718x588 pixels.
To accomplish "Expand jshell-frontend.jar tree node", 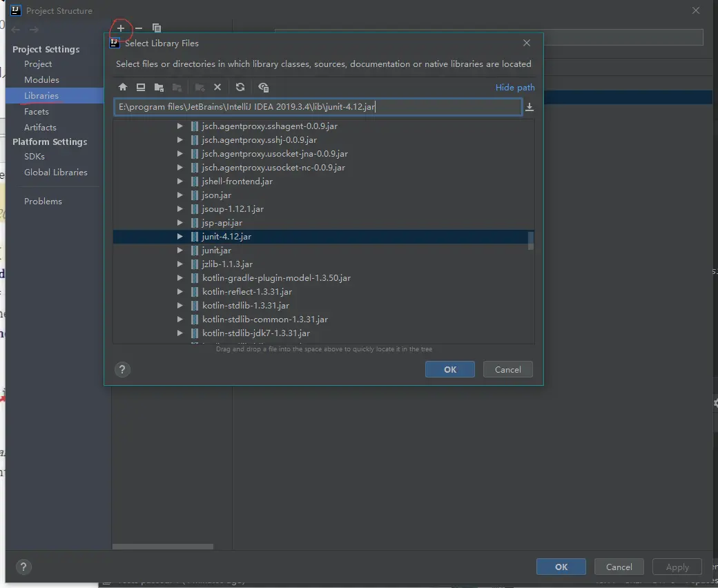I will [180, 182].
